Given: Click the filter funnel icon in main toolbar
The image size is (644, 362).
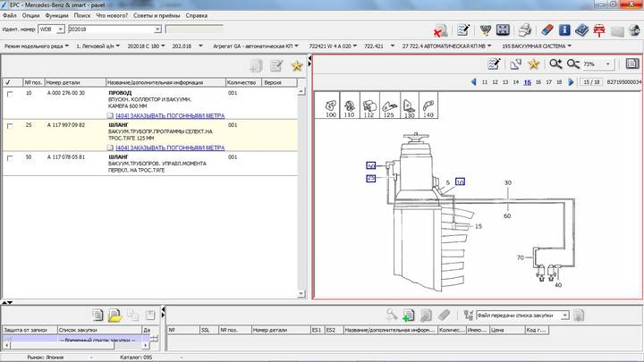Looking at the screenshot, I should (486, 30).
